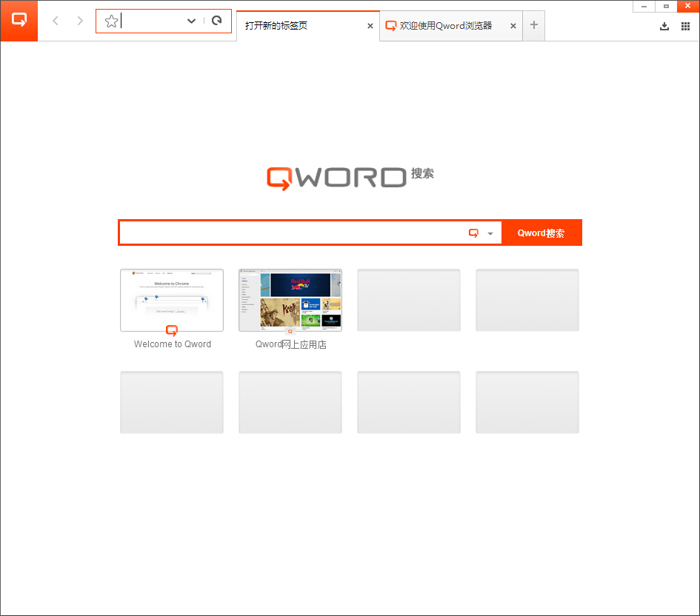
Task: Click the Qword engine icon in search box
Action: [473, 232]
